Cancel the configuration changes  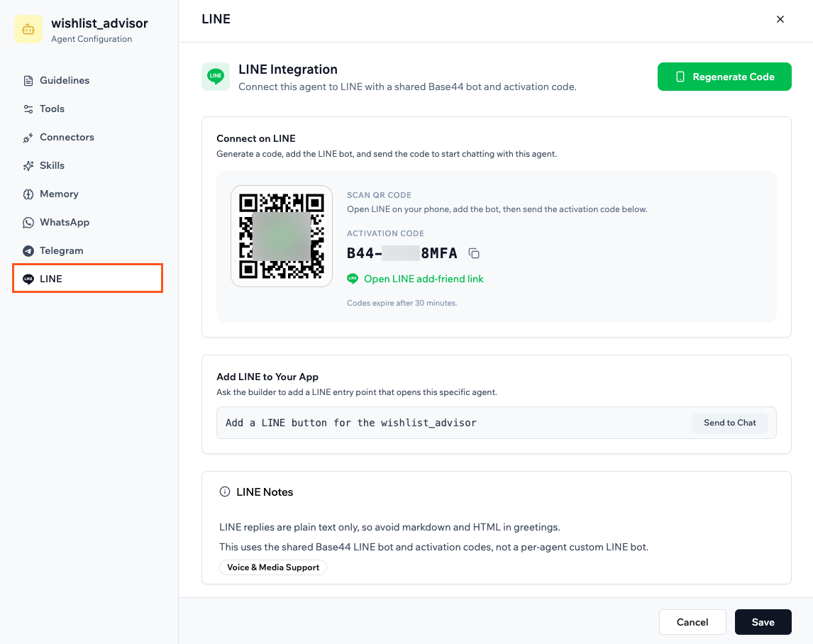tap(692, 622)
